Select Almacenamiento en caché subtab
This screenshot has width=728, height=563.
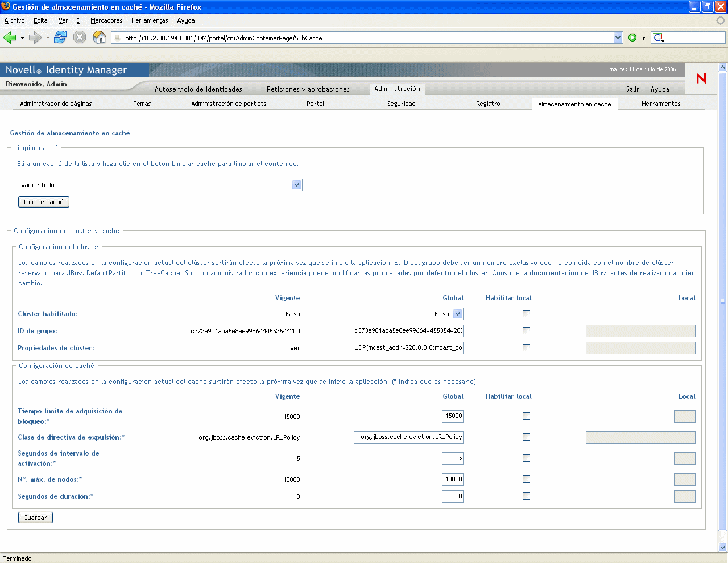574,104
